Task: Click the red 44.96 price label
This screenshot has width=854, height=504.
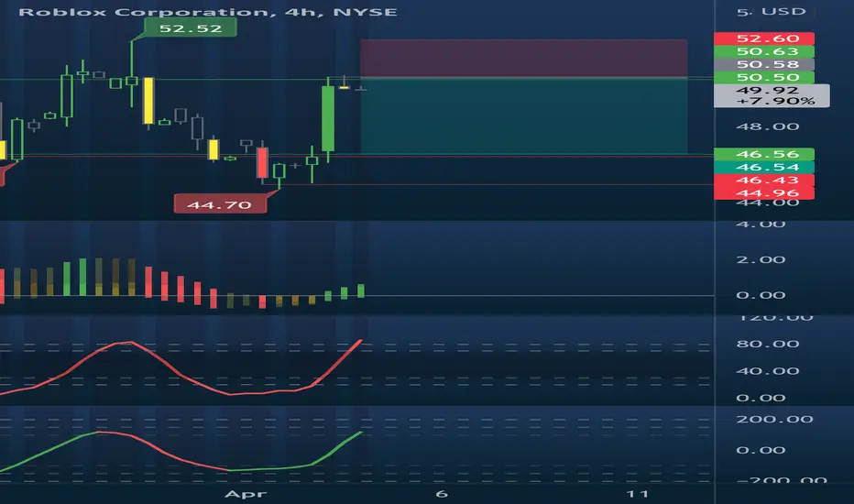Action: coord(763,192)
